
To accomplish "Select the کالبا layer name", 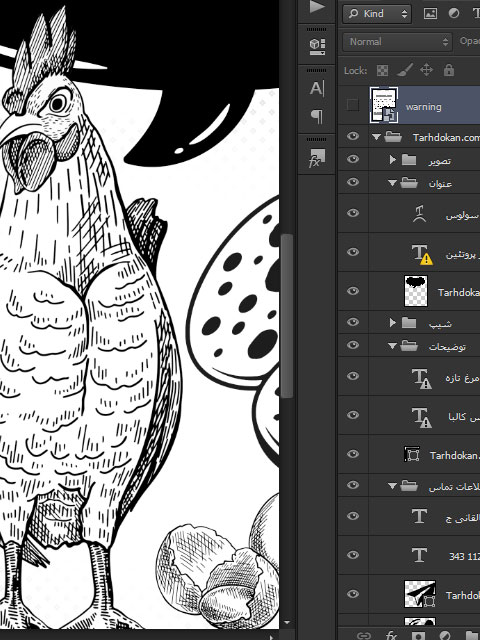I will tap(464, 417).
